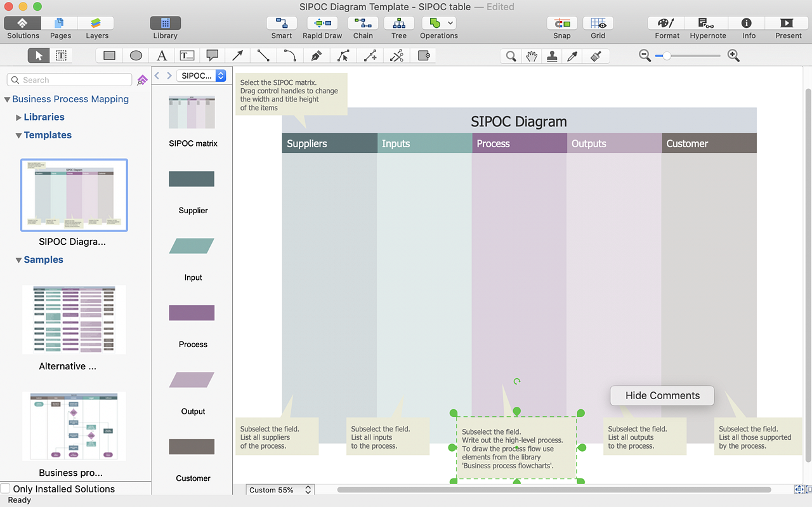
Task: Toggle the Grid display
Action: click(597, 25)
